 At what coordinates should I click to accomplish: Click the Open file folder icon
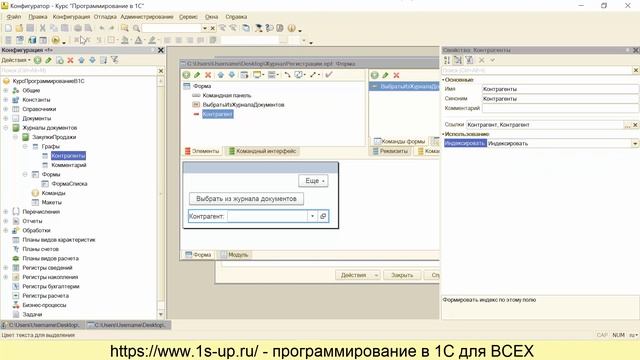pyautogui.click(x=19, y=28)
